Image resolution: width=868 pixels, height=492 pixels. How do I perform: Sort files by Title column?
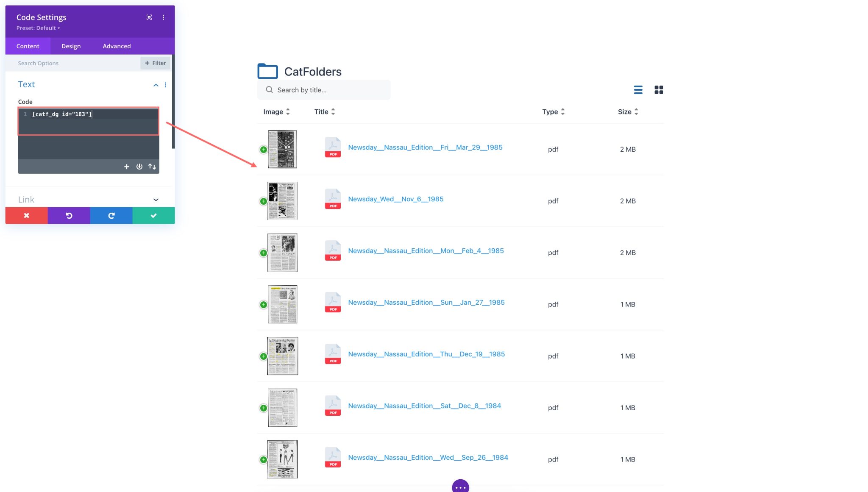(333, 111)
